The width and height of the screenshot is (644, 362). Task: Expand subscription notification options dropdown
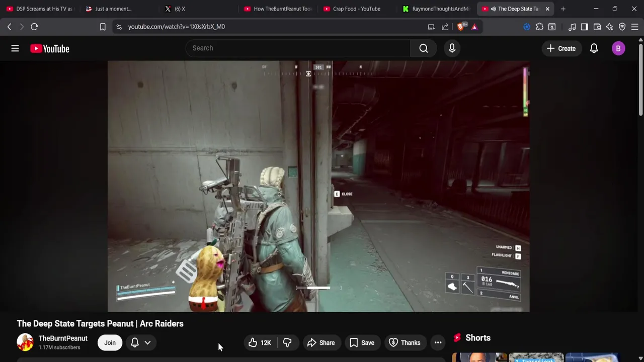(x=141, y=343)
